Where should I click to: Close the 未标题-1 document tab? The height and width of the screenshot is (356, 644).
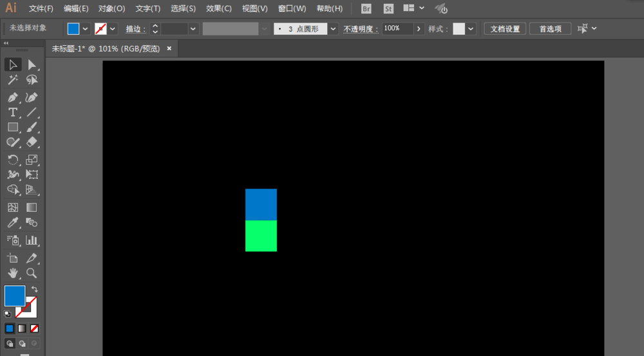[x=169, y=48]
